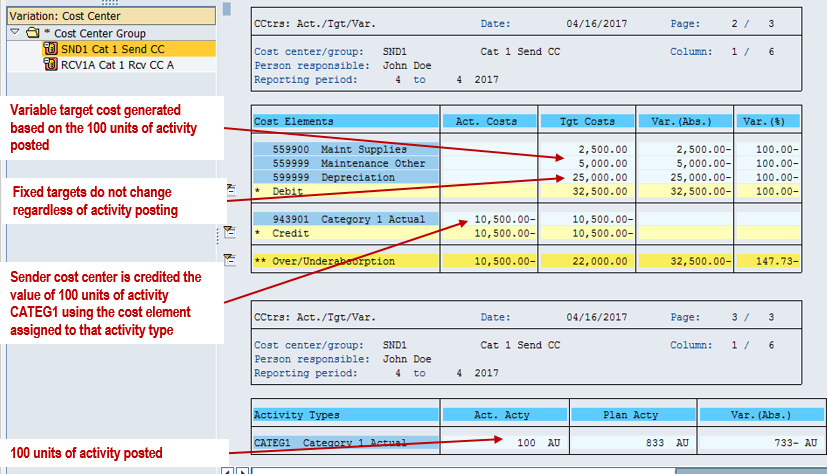This screenshot has height=474, width=827.
Task: Click the Tgt Costs column header
Action: [587, 121]
